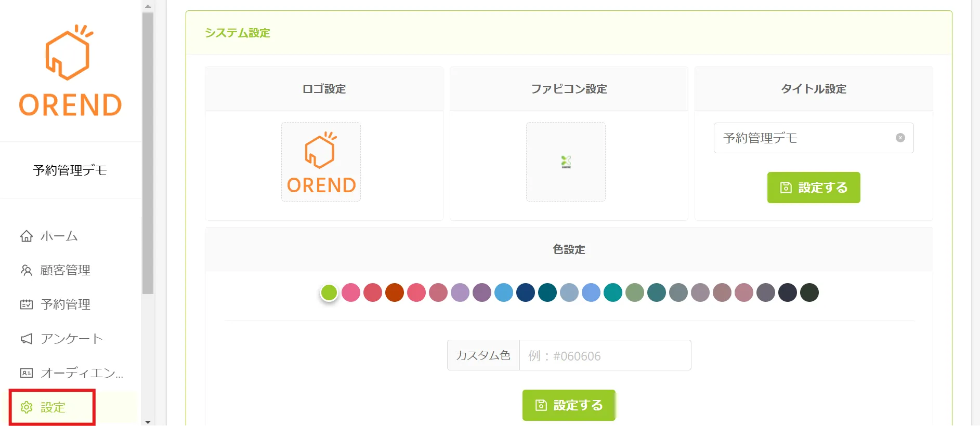980x426 pixels.
Task: Pick the sky blue color swatch
Action: click(504, 292)
